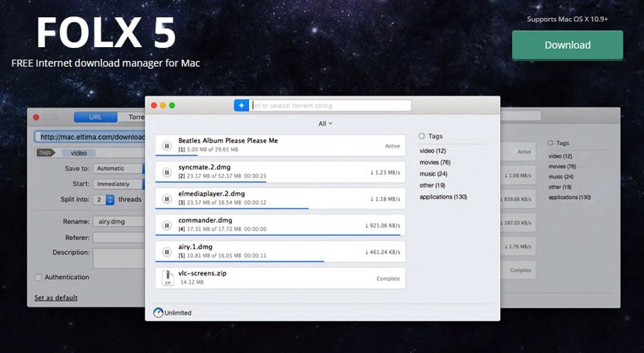The width and height of the screenshot is (644, 353).
Task: Select the video (12) tag in front window
Action: tap(433, 151)
